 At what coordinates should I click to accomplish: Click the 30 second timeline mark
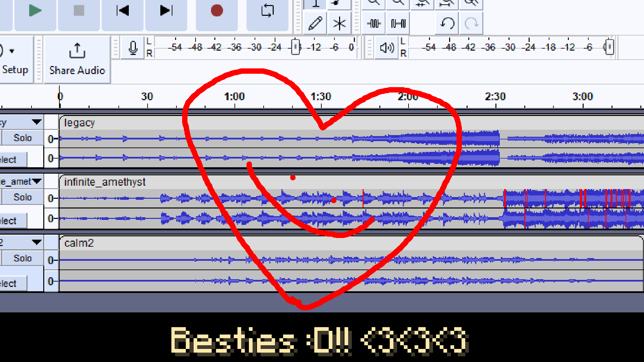(147, 97)
